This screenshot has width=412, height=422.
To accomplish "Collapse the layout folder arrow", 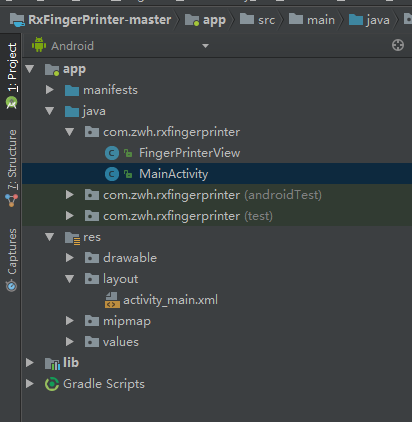I will tap(70, 279).
